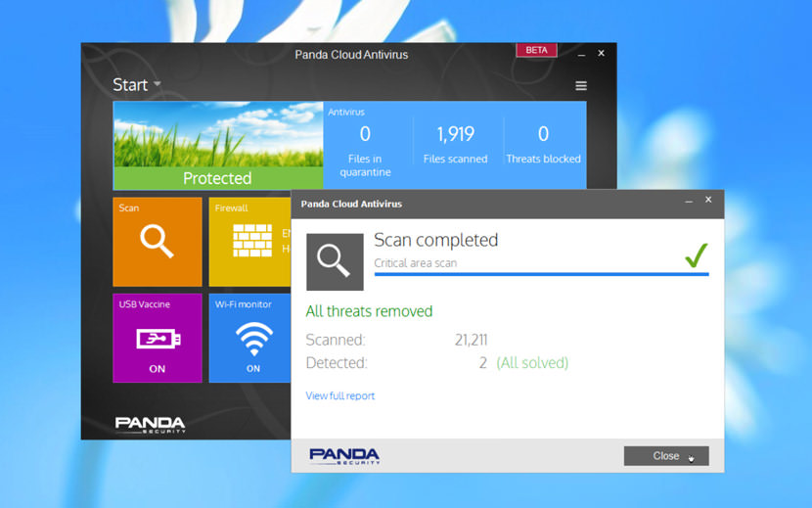Click the 1,919 Files scanned counter
This screenshot has height=508, width=812.
pos(455,144)
